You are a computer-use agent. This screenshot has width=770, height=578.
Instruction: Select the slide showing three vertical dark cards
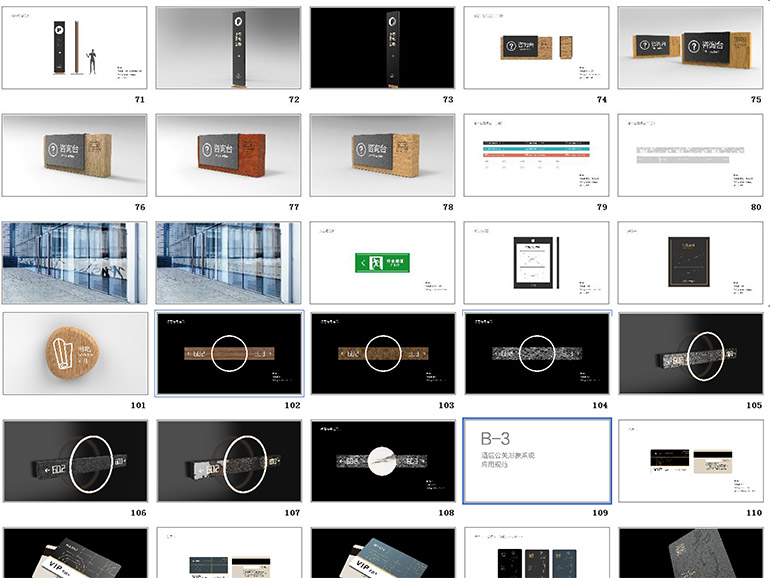(x=537, y=553)
